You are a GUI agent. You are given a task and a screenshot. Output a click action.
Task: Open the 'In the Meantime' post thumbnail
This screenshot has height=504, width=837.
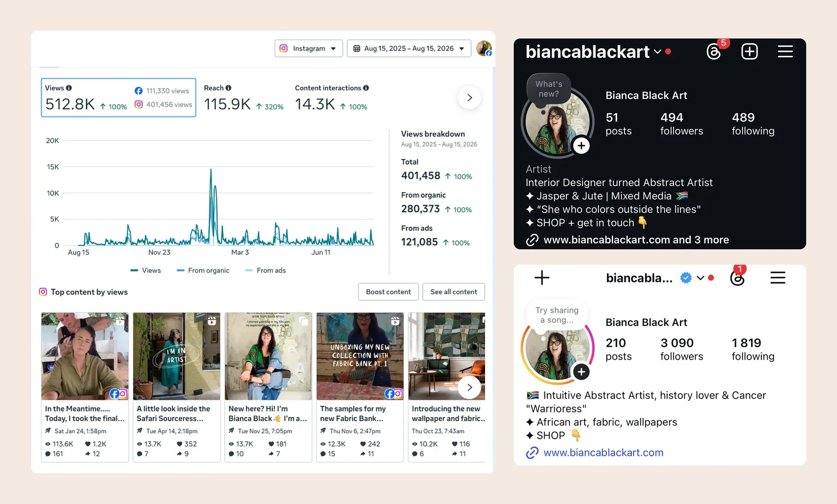(x=85, y=356)
